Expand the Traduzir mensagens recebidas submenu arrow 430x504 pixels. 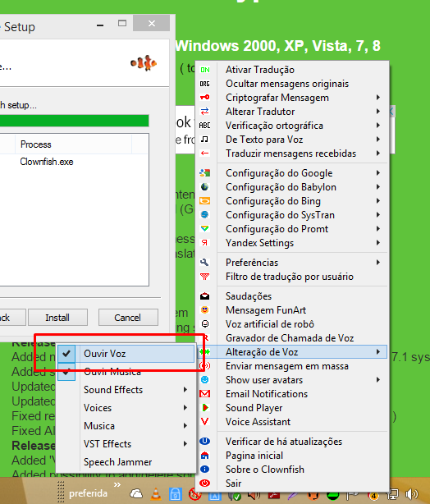(378, 153)
